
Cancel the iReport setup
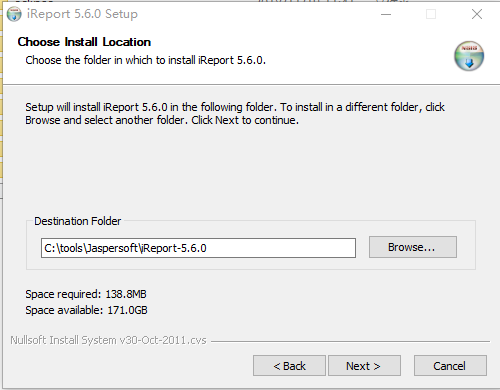[x=450, y=366]
